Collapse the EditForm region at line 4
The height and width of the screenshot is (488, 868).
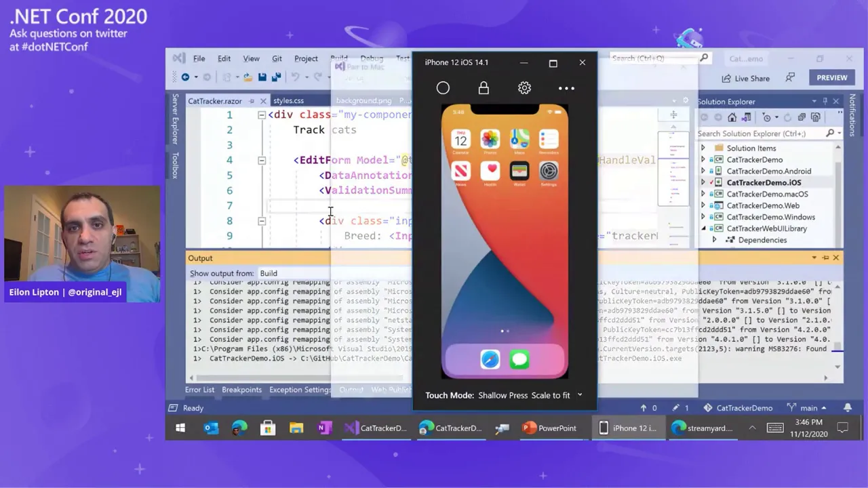262,161
